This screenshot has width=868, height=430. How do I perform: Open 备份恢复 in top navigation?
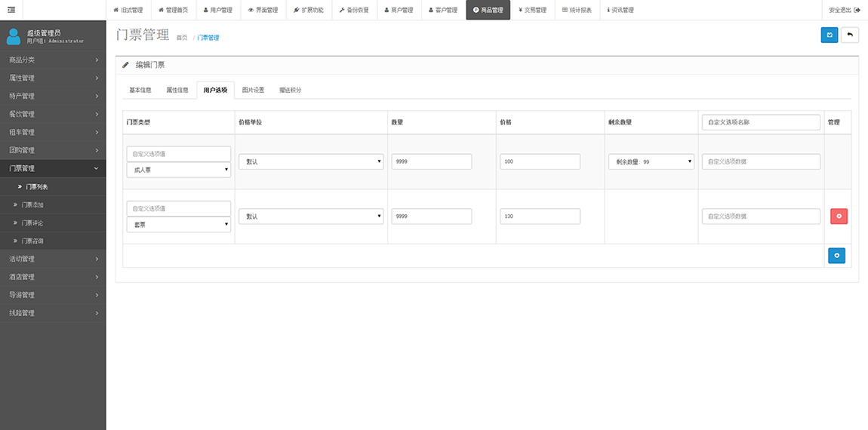coord(354,10)
